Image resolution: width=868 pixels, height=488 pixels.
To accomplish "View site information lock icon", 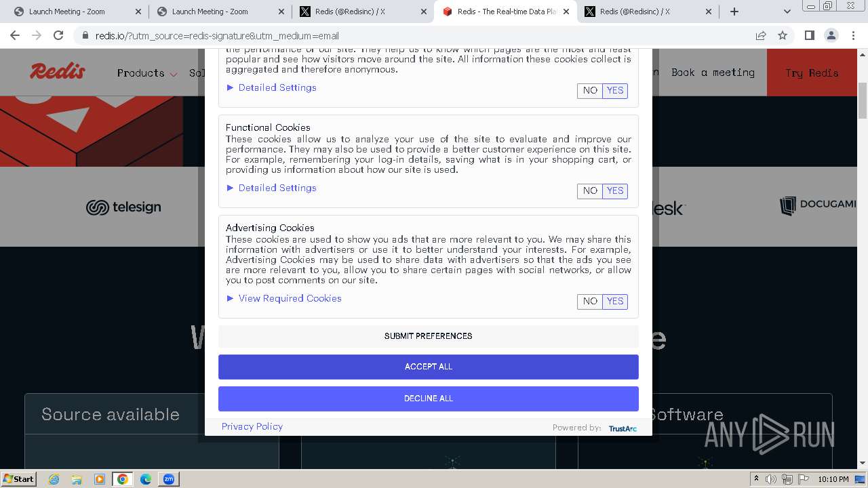I will coord(85,35).
